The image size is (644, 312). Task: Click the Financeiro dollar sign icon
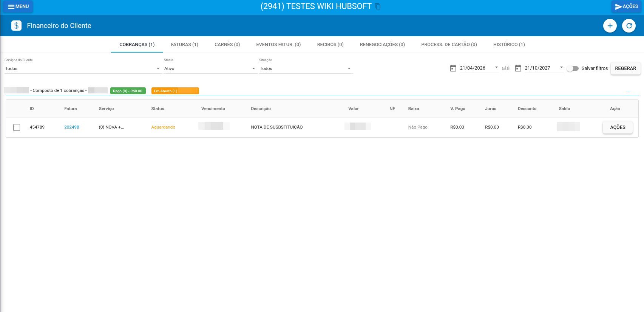click(x=16, y=25)
